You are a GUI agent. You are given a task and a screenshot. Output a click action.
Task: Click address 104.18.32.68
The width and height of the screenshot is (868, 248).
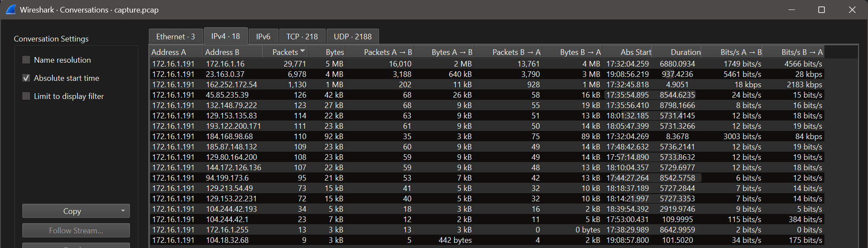[x=227, y=240]
